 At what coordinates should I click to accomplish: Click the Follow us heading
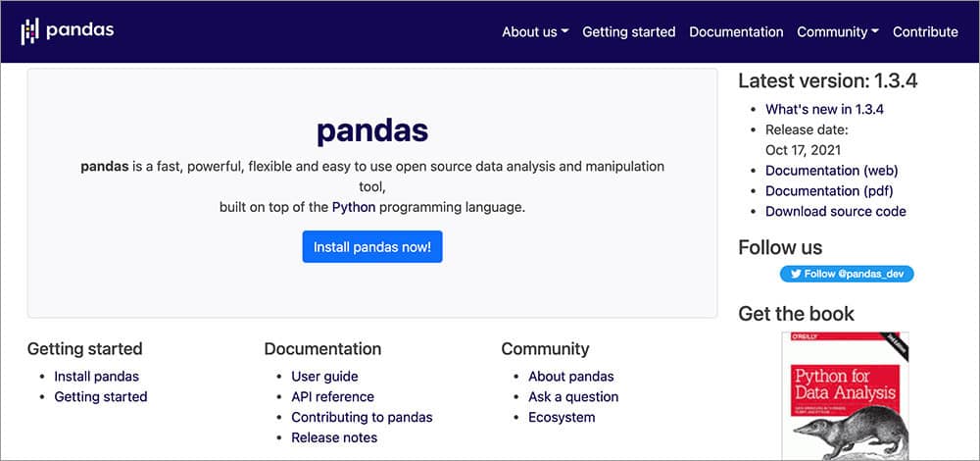click(780, 248)
